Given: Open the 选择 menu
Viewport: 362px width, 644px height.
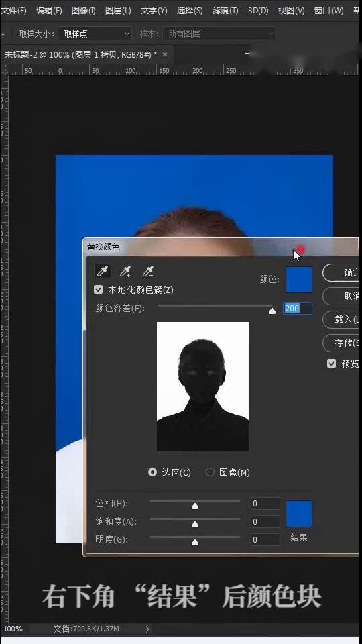Looking at the screenshot, I should pyautogui.click(x=190, y=10).
